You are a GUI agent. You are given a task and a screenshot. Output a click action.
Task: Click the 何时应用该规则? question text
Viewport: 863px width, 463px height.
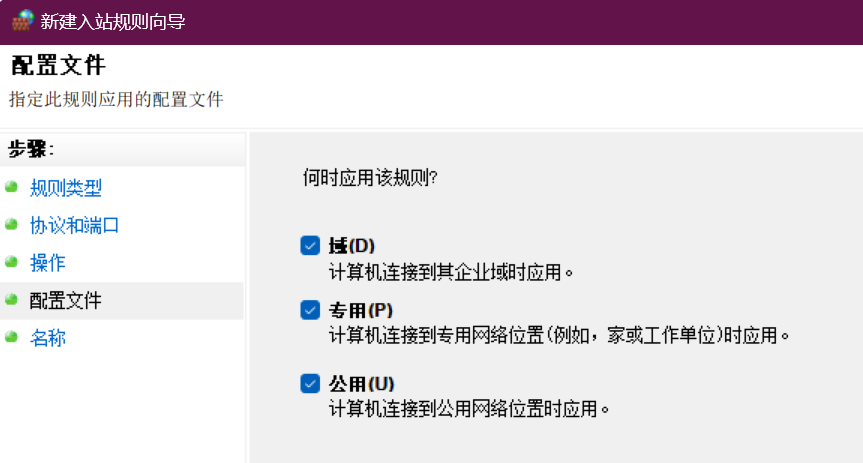[370, 178]
